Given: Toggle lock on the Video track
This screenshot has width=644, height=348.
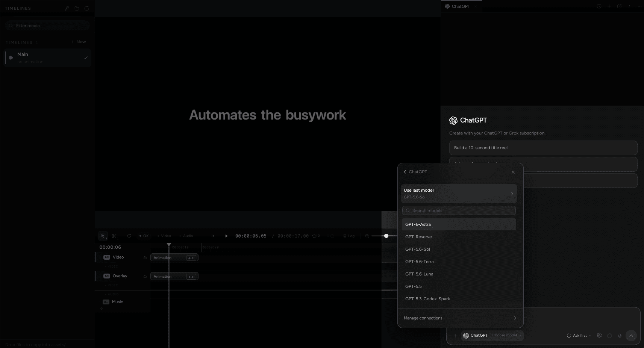Looking at the screenshot, I should [x=145, y=257].
